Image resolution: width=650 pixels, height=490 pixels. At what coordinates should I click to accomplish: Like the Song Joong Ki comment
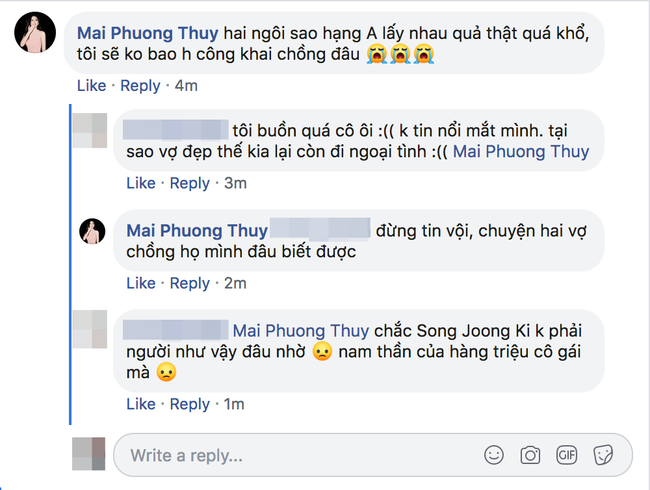coord(141,404)
